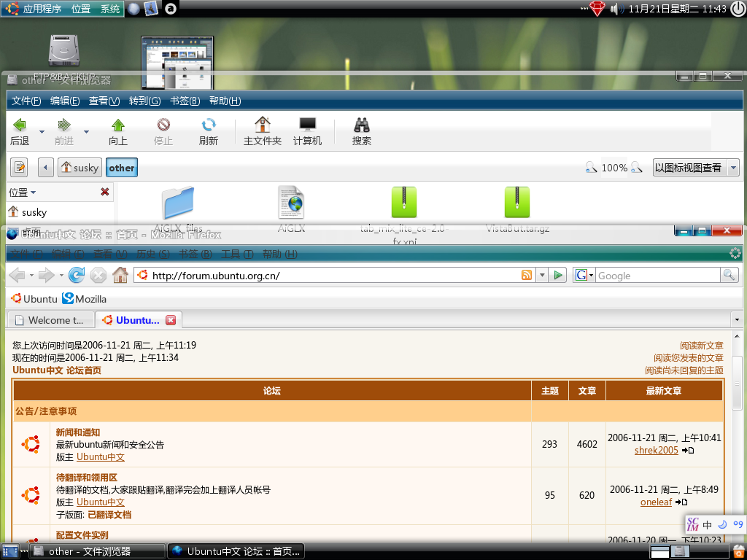Open the 查看(V) menu in file browser
Screen dimensions: 747x560
click(x=104, y=101)
